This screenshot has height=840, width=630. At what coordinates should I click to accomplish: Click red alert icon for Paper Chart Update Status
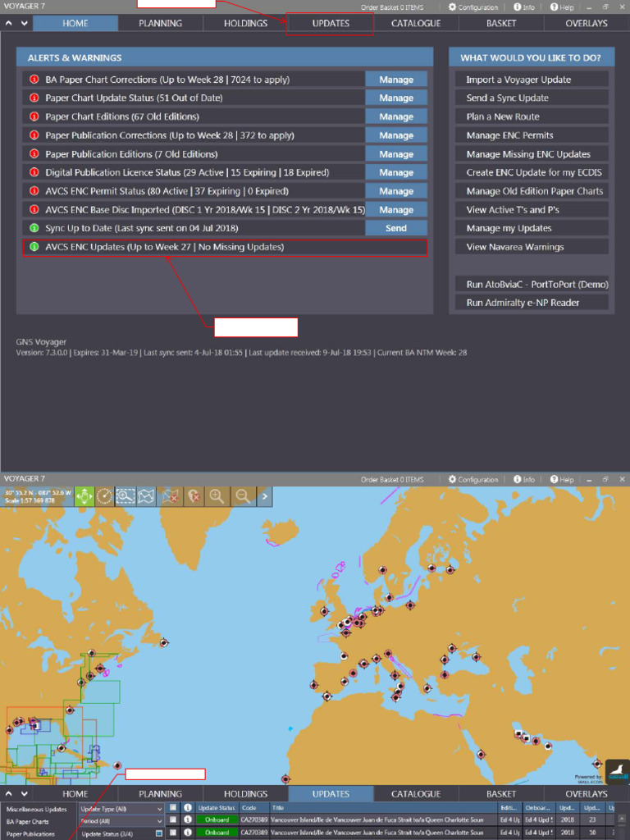click(34, 98)
